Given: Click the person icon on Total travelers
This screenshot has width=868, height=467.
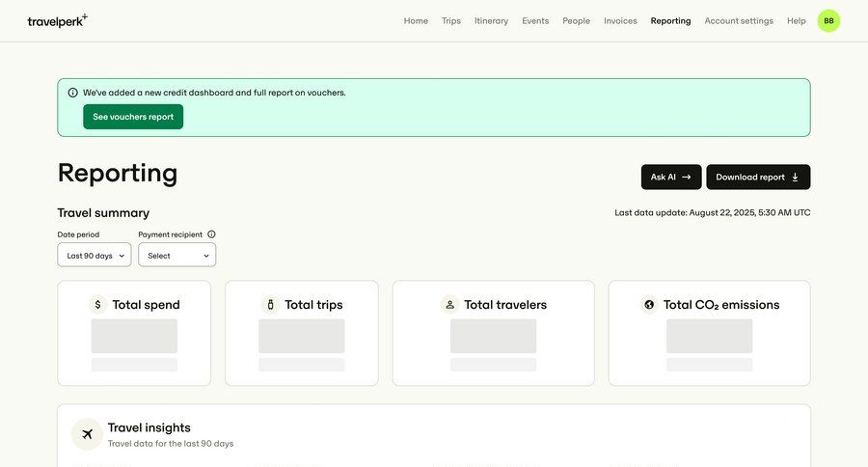Looking at the screenshot, I should pyautogui.click(x=449, y=305).
